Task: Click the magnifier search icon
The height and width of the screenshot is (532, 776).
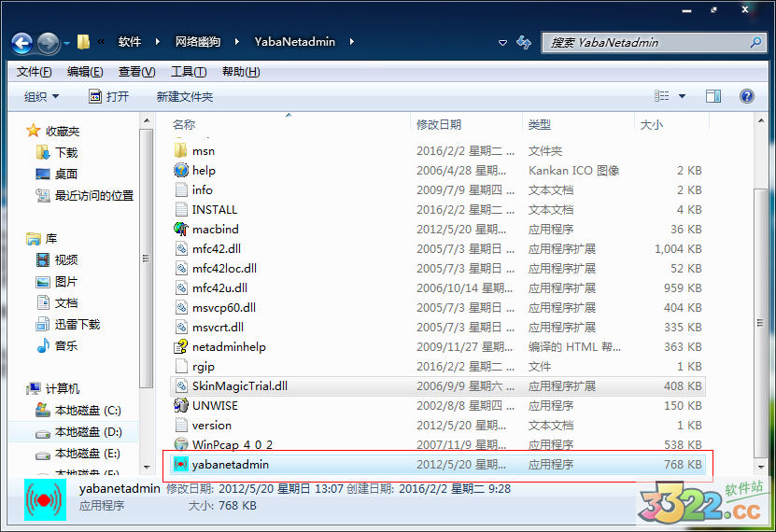Action: pyautogui.click(x=755, y=43)
